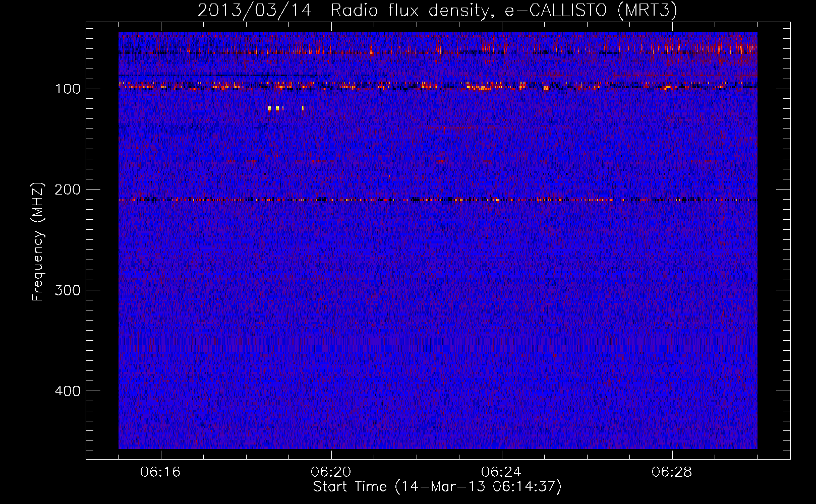Click the 06:16 time tick label
The height and width of the screenshot is (504, 816).
point(160,472)
